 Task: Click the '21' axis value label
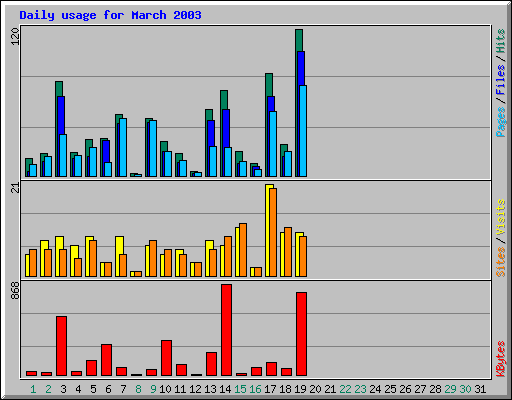point(15,188)
